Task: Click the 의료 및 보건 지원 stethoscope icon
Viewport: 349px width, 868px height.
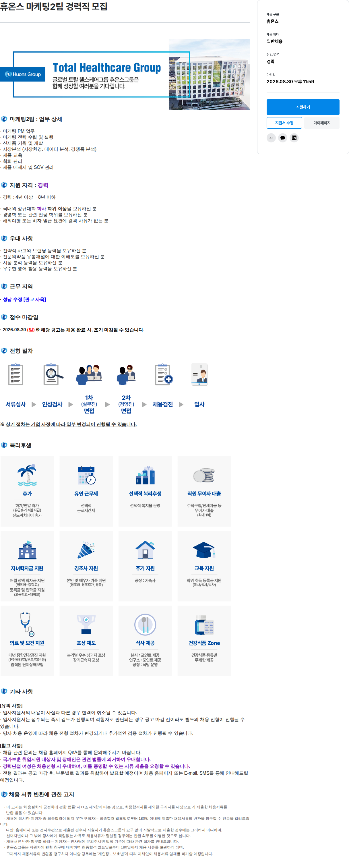Action: pos(27,625)
